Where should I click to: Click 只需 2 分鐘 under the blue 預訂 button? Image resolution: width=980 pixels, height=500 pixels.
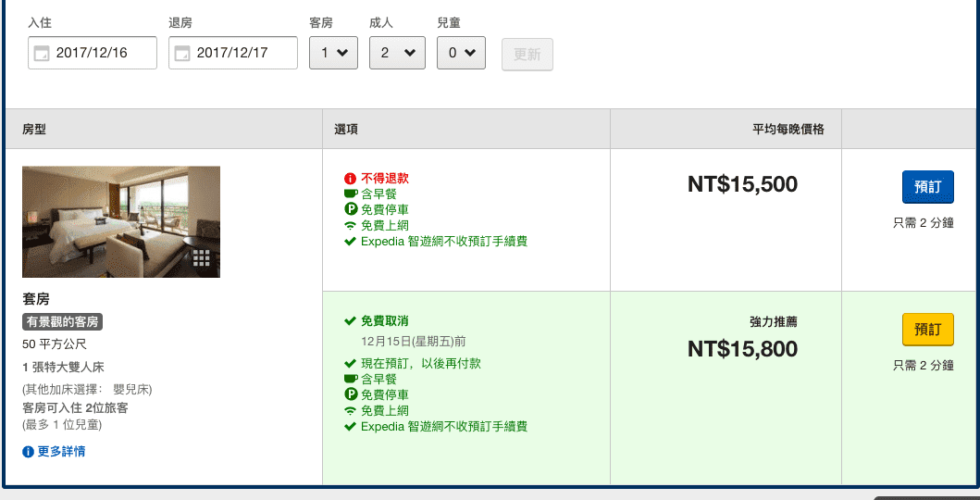pos(924,223)
